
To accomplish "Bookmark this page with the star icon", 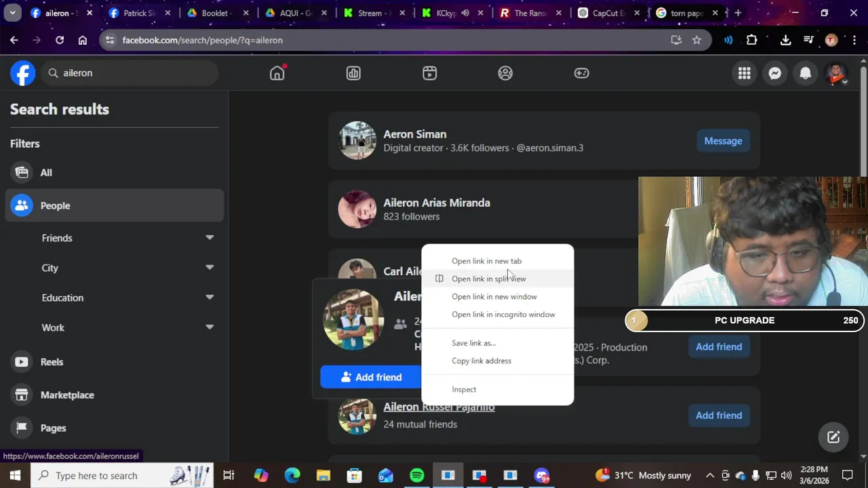I will click(696, 40).
